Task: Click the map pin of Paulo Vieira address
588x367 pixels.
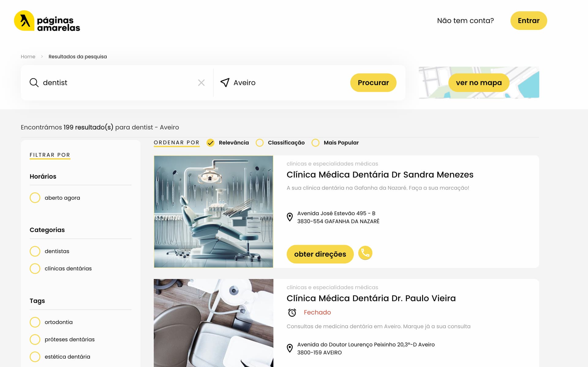Action: tap(290, 348)
